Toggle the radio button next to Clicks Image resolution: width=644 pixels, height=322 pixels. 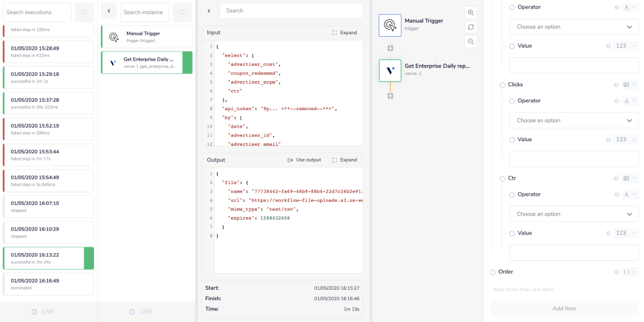click(502, 85)
